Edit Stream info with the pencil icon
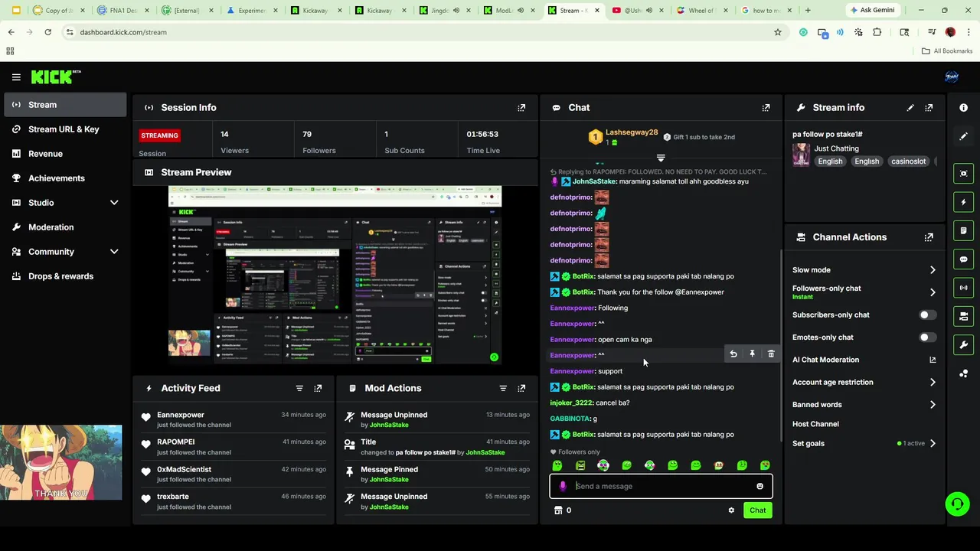This screenshot has height=551, width=980. click(910, 108)
